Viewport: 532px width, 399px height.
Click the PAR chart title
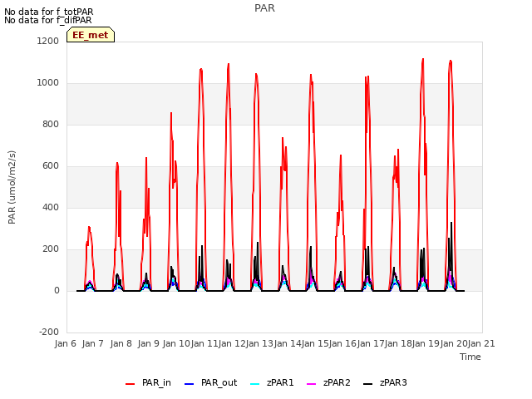(x=264, y=8)
